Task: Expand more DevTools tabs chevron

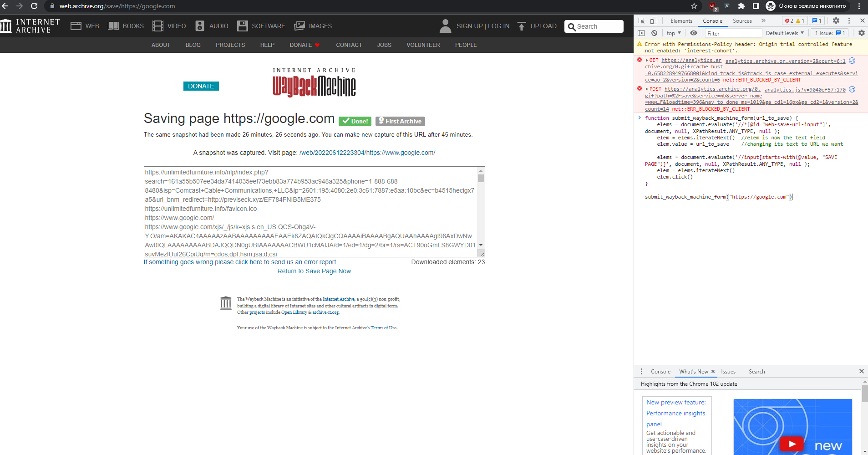Action: tap(763, 20)
